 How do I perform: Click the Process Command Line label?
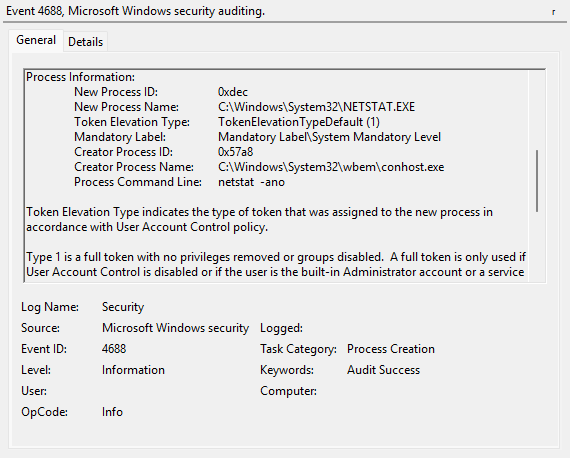[x=138, y=182]
